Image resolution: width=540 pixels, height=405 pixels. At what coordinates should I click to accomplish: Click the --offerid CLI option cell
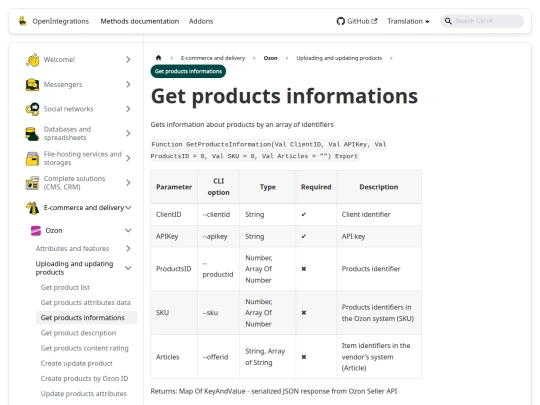218,357
